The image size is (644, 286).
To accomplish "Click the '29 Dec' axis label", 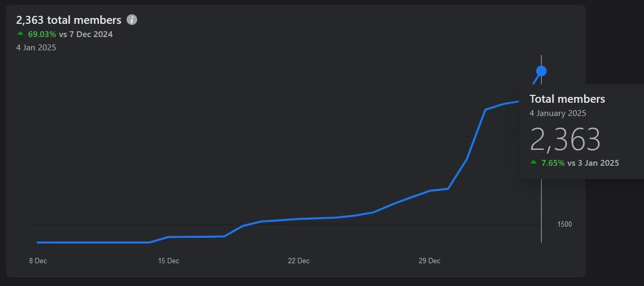I will click(430, 261).
